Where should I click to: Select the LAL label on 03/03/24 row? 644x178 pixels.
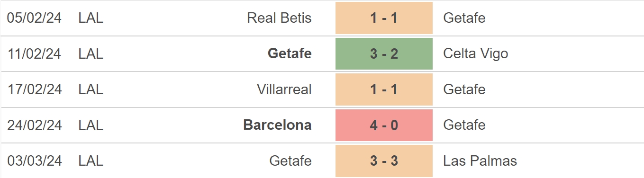coord(91,161)
